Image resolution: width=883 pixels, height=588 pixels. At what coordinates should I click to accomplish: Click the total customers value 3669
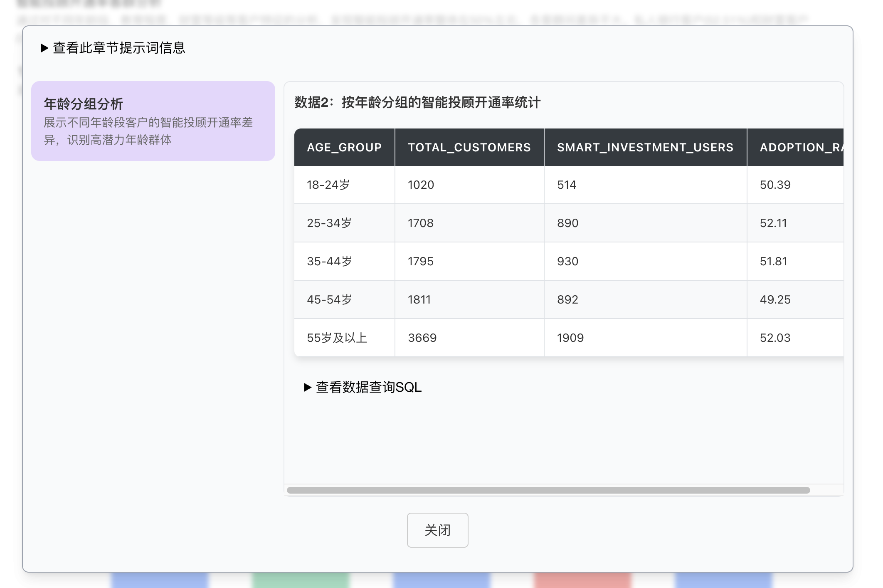[422, 338]
